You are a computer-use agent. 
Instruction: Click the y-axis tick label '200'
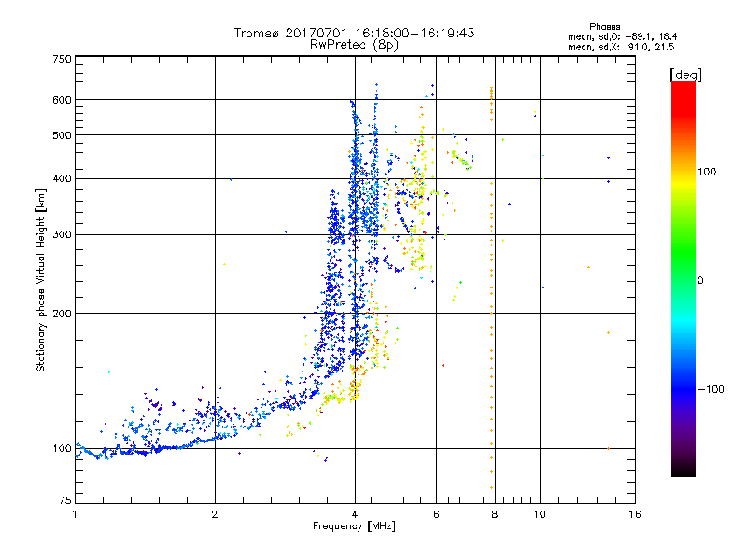click(63, 314)
